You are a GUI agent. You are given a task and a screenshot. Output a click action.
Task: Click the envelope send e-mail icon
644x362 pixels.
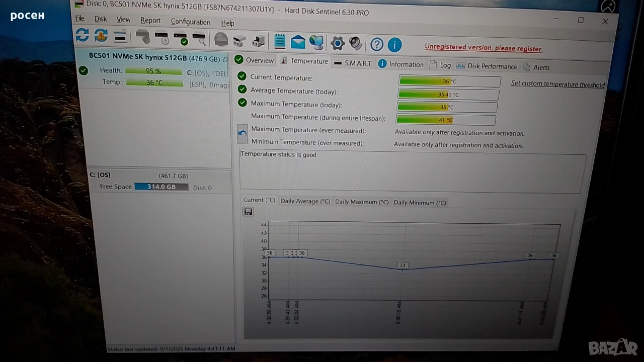coord(298,42)
